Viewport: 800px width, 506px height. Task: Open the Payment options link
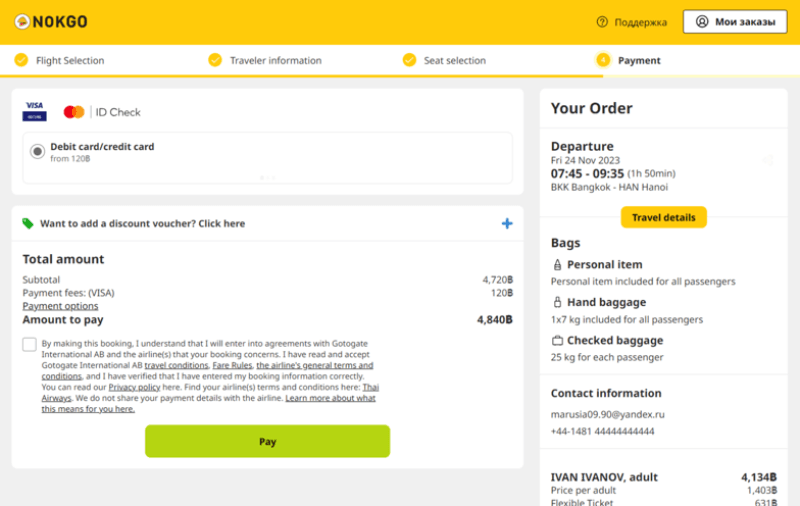tap(60, 306)
